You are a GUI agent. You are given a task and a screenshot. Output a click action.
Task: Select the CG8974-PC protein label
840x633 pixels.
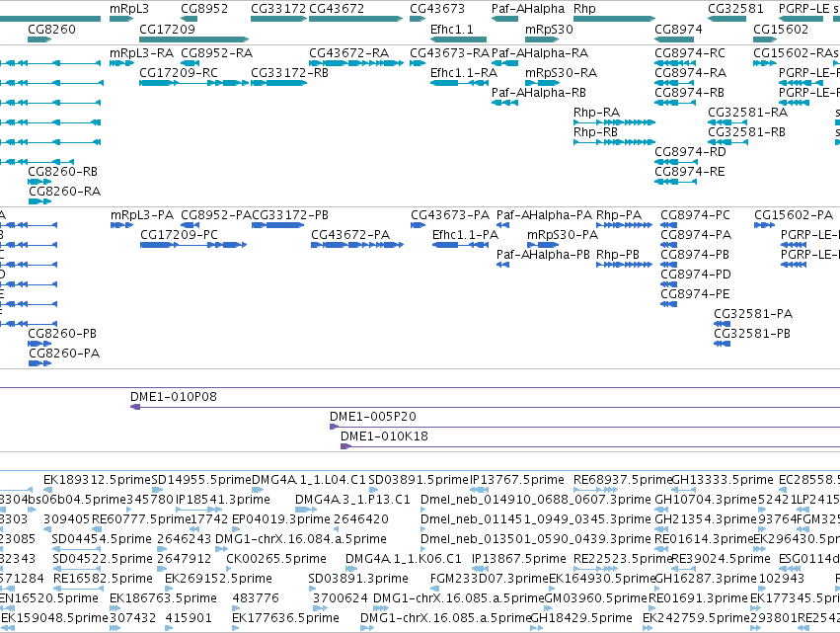(695, 215)
